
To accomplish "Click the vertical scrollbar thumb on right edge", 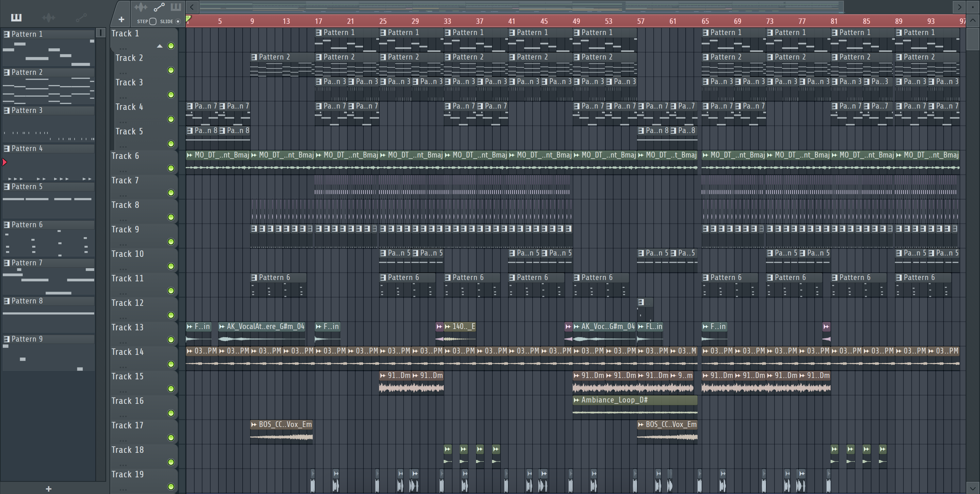I will pyautogui.click(x=973, y=39).
